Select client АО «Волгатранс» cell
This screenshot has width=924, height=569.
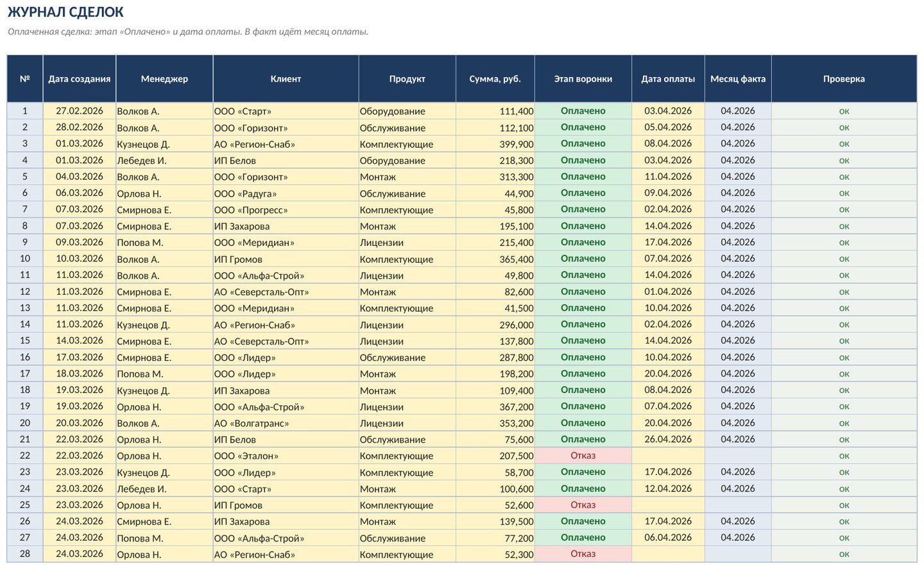click(286, 423)
